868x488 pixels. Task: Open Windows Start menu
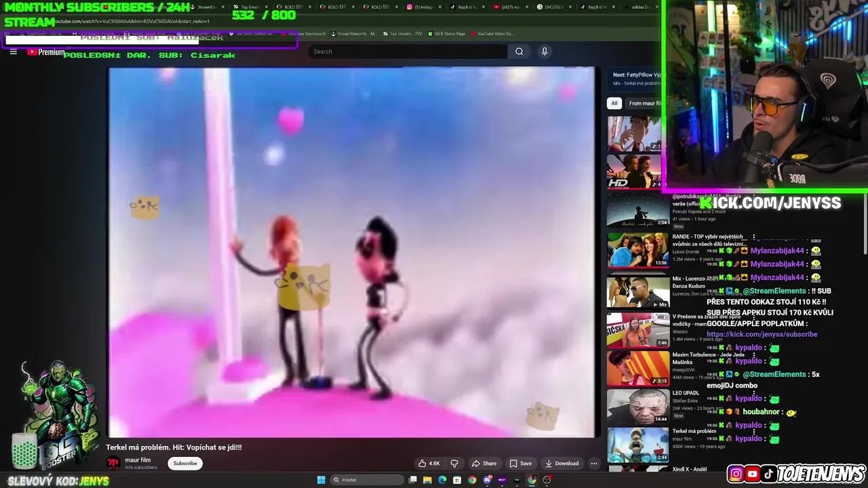pos(321,480)
